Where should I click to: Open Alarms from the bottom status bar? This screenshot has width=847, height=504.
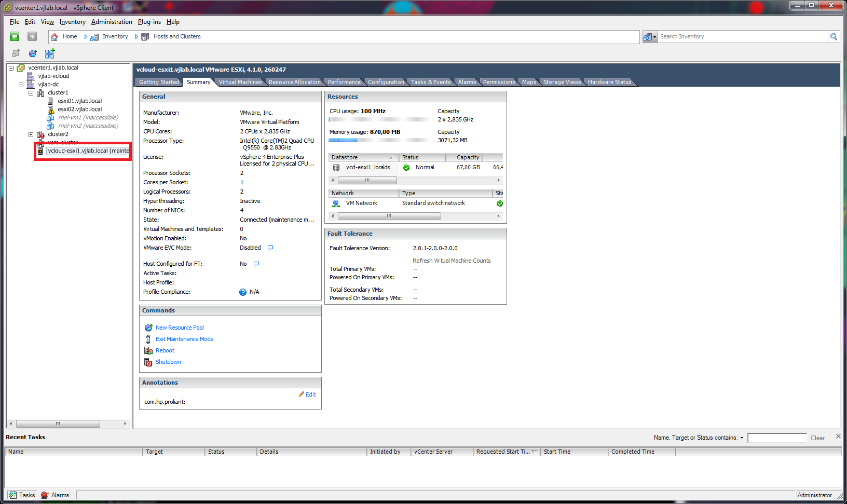[x=56, y=495]
